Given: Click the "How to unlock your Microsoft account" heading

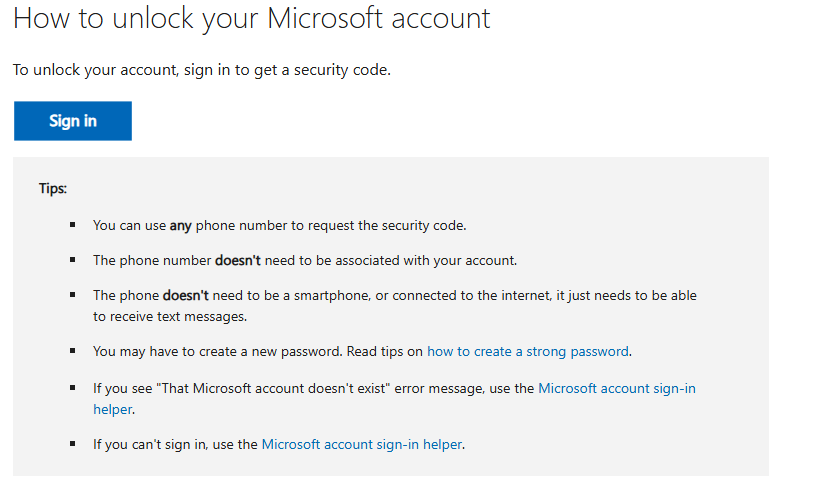Looking at the screenshot, I should pos(251,19).
